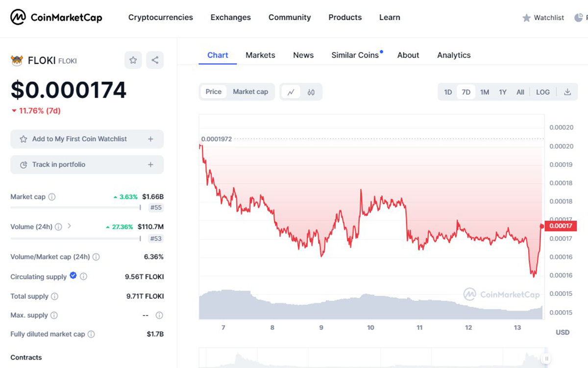
Task: Star FLOKI with the favorite icon
Action: (x=133, y=60)
